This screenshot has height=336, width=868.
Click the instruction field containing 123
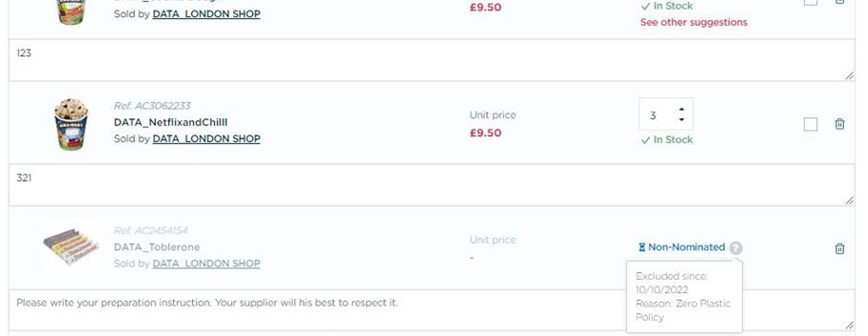coord(431,60)
